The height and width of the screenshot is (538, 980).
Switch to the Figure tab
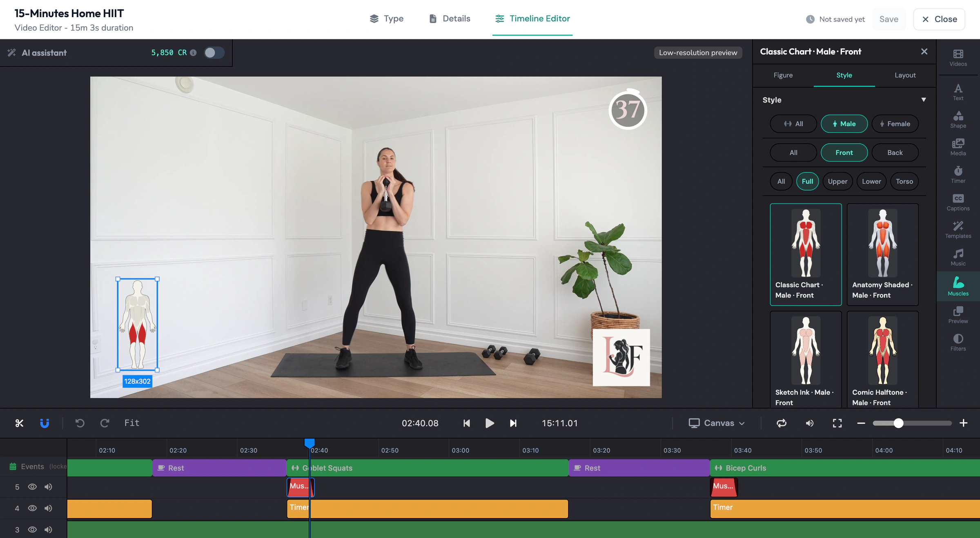point(783,75)
